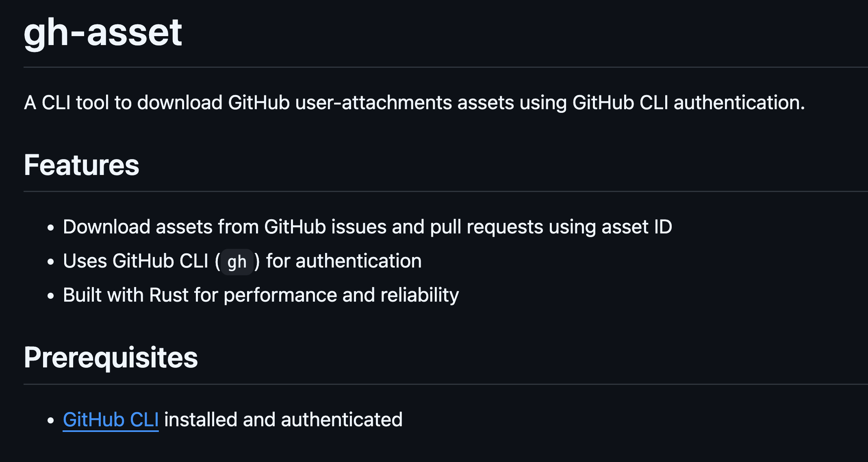Screen dimensions: 868x462
Task: Click the word 'user-attachments' in the description
Action: click(x=373, y=102)
